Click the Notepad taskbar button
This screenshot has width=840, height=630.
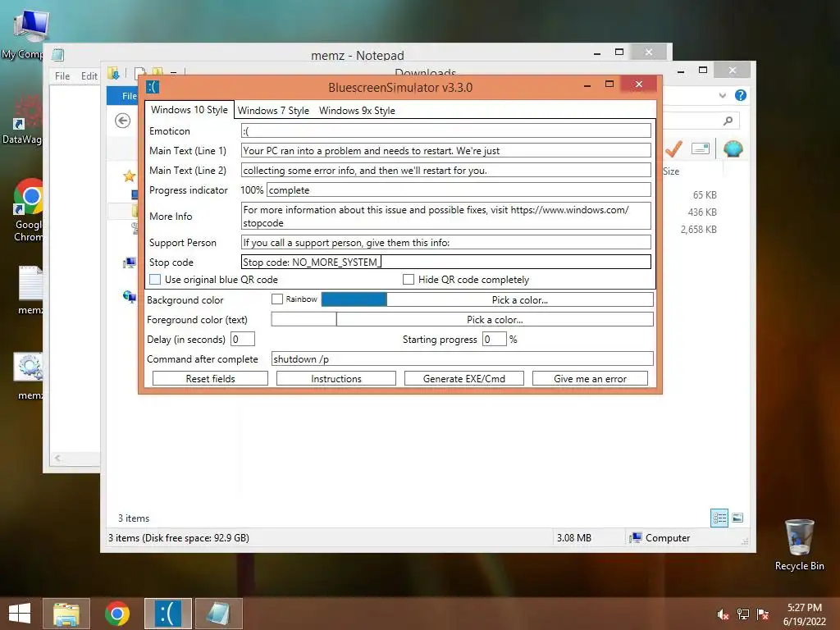pyautogui.click(x=218, y=614)
